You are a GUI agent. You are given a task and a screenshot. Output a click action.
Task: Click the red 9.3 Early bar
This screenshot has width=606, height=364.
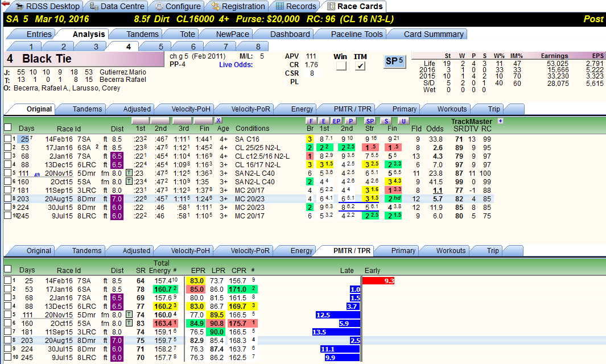point(378,280)
